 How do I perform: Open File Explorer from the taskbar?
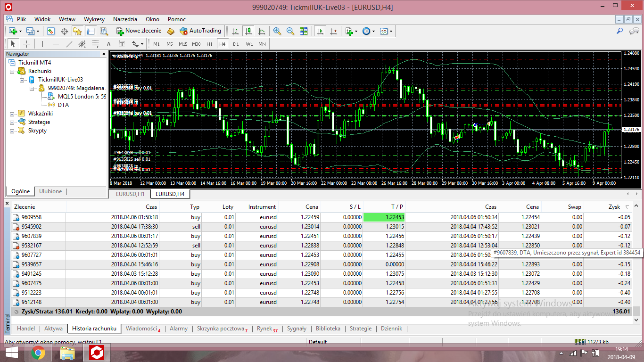(67, 352)
